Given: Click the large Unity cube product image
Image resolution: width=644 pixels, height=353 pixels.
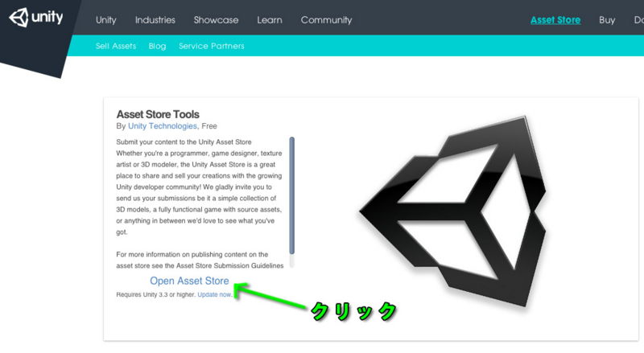Looking at the screenshot, I should (x=452, y=211).
